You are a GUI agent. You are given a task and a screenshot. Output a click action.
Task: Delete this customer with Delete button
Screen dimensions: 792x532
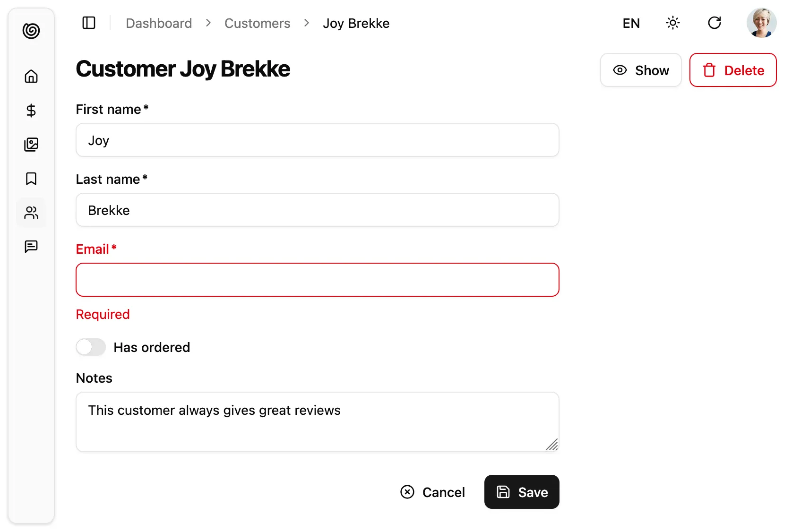coord(732,70)
